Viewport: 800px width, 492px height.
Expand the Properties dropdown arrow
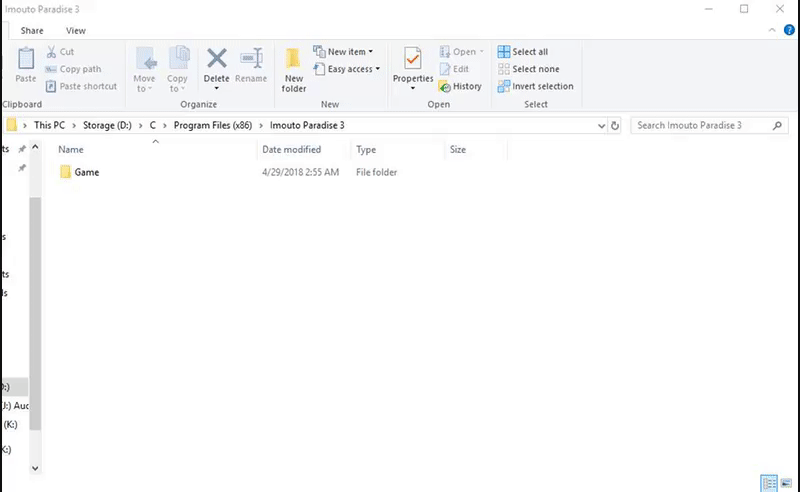(x=413, y=89)
